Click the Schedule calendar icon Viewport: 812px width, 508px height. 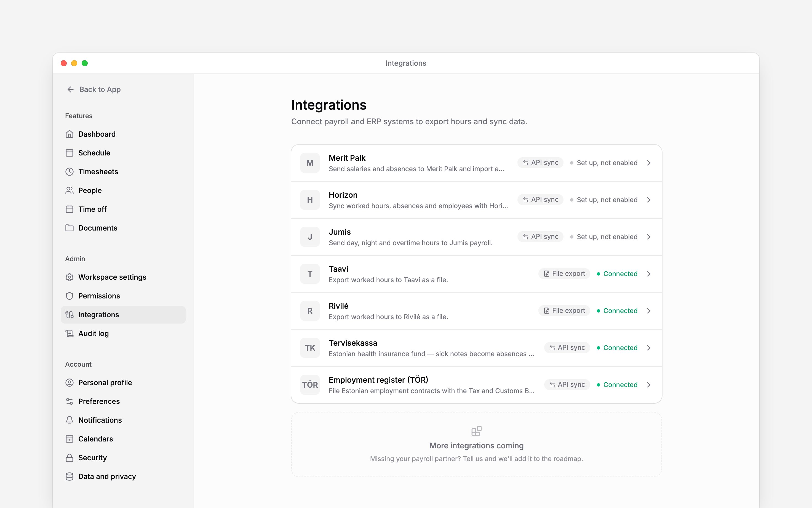[x=70, y=153]
